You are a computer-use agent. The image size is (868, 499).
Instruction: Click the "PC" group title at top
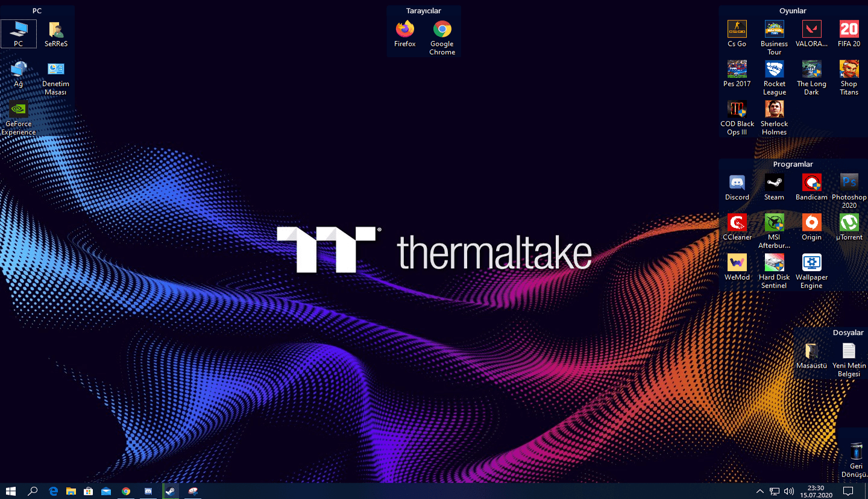(x=37, y=11)
